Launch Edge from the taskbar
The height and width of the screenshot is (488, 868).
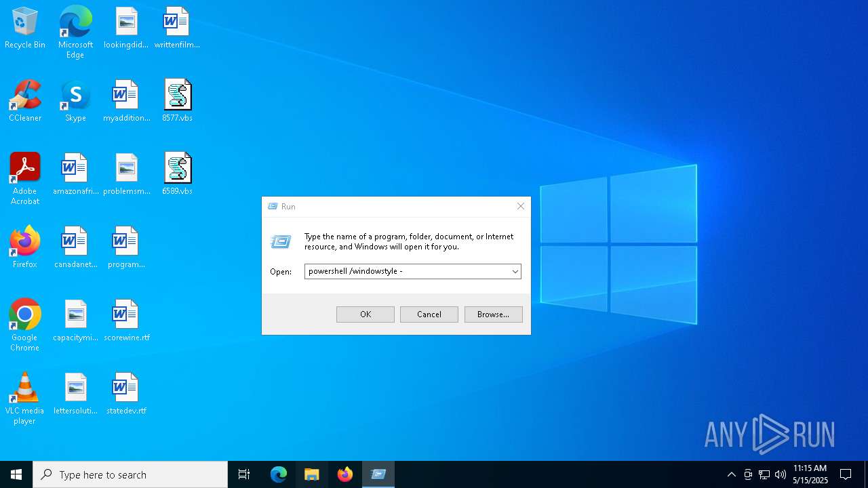[279, 474]
